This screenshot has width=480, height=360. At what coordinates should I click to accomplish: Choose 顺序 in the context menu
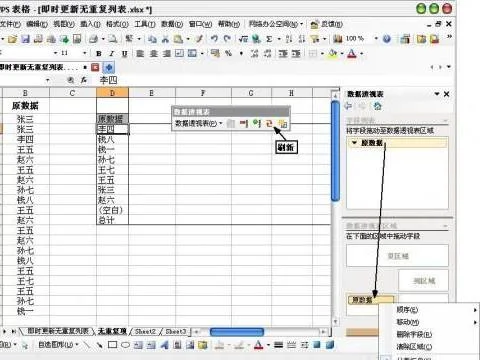coord(407,310)
